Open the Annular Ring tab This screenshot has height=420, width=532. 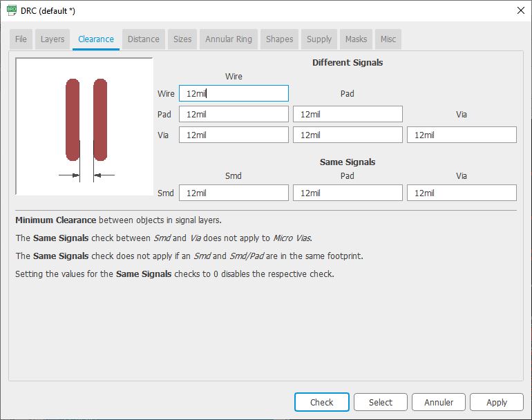[229, 39]
